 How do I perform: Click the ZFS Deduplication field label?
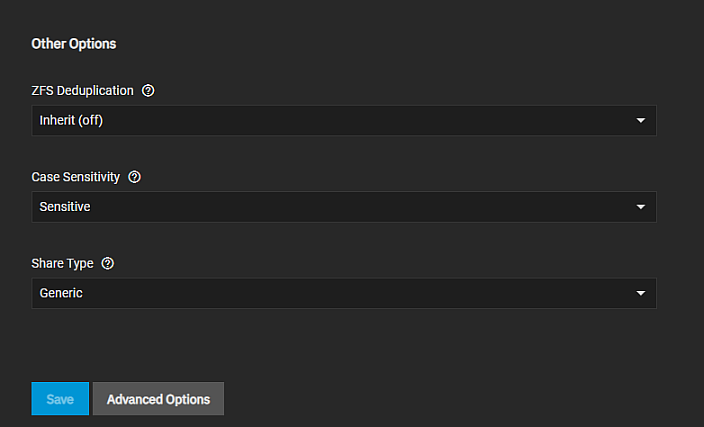click(82, 90)
